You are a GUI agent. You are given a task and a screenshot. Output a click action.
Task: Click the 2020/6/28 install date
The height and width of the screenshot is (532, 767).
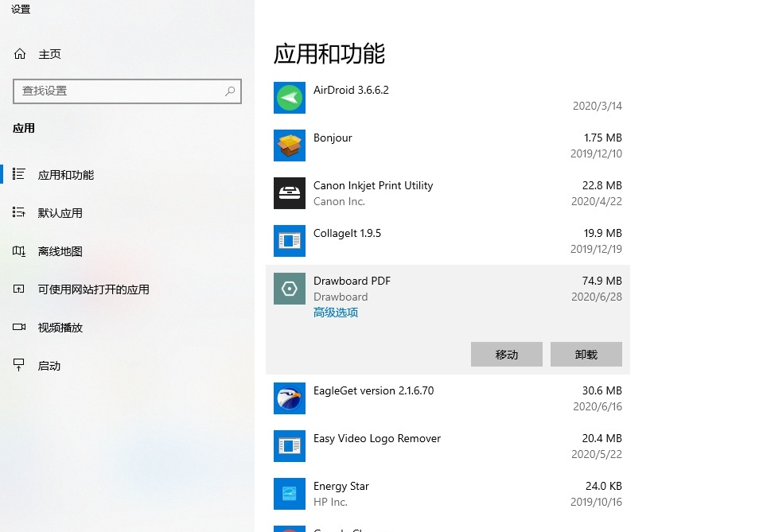tap(597, 297)
